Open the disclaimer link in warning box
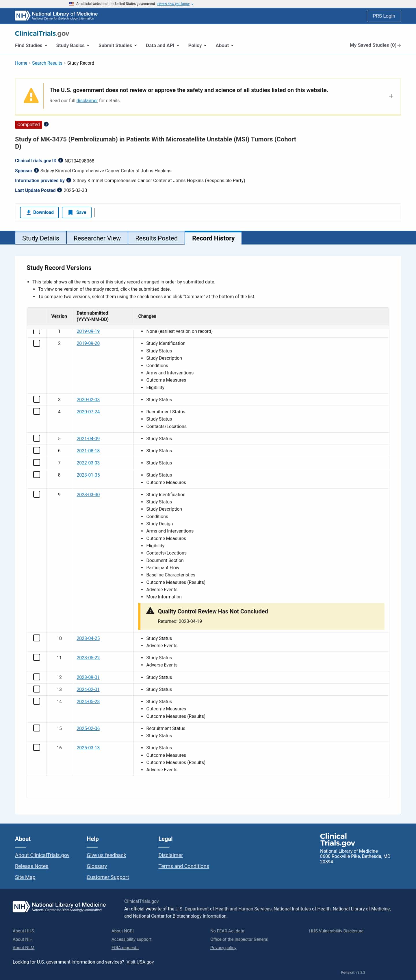Image resolution: width=416 pixels, height=980 pixels. point(87,100)
